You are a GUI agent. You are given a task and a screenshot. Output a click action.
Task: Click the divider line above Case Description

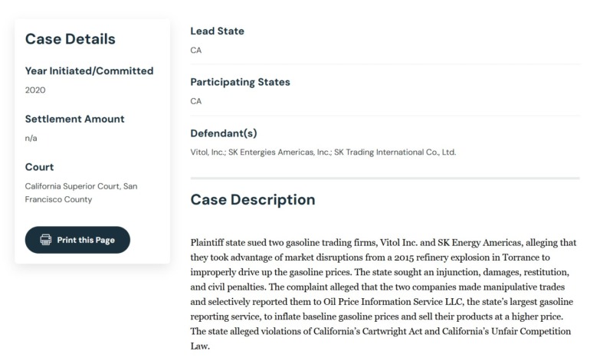pos(385,179)
